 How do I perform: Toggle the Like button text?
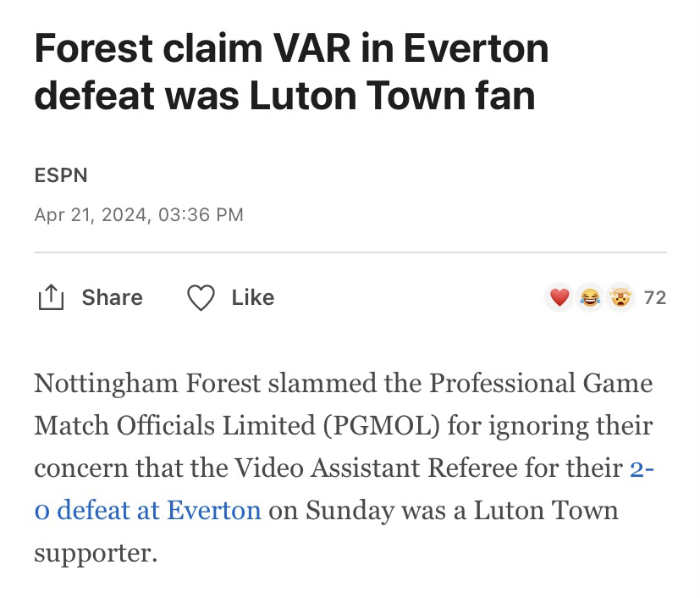click(x=253, y=297)
